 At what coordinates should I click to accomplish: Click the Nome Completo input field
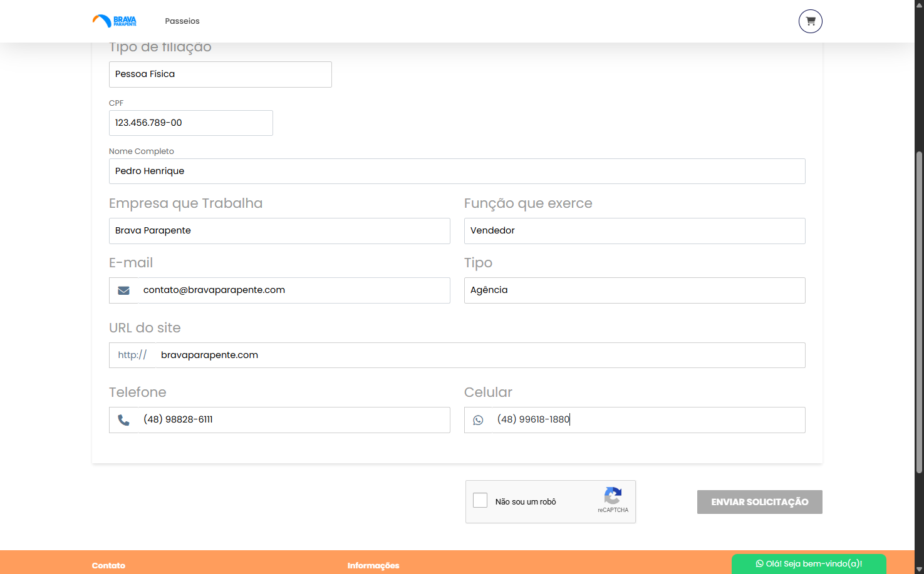pos(457,172)
